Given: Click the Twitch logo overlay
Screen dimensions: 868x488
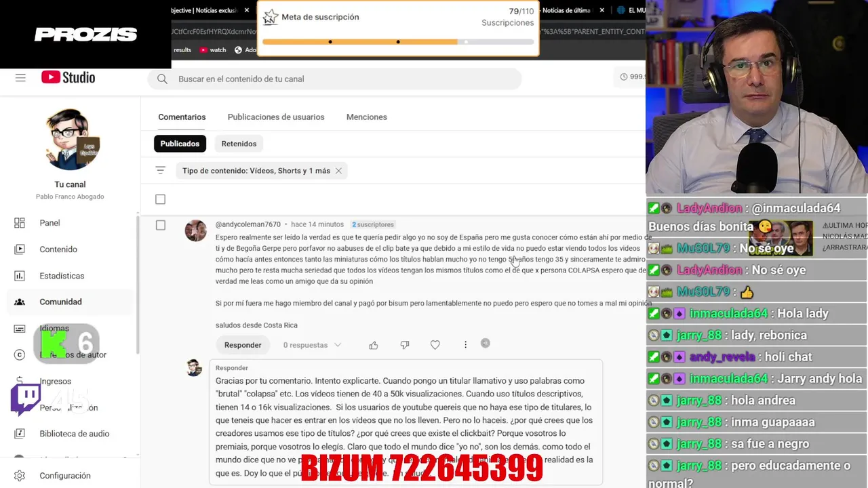Looking at the screenshot, I should coord(26,399).
